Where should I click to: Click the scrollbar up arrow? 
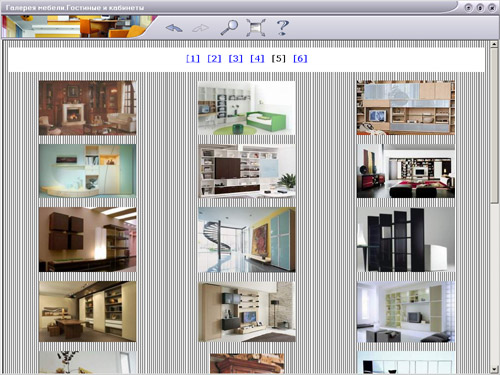(494, 44)
